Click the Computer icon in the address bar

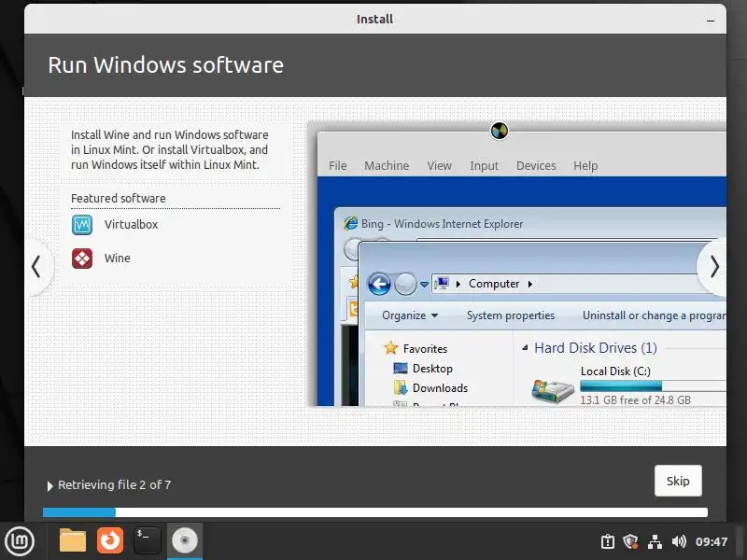click(x=442, y=284)
